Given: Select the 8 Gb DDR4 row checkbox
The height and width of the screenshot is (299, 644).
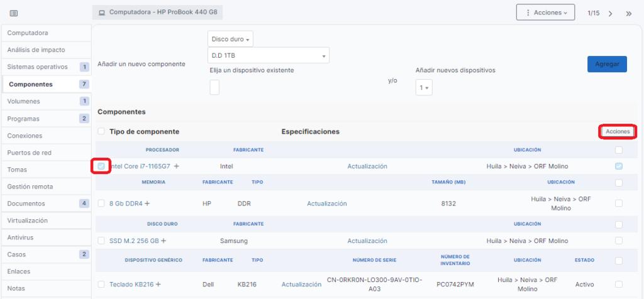Looking at the screenshot, I should (101, 204).
